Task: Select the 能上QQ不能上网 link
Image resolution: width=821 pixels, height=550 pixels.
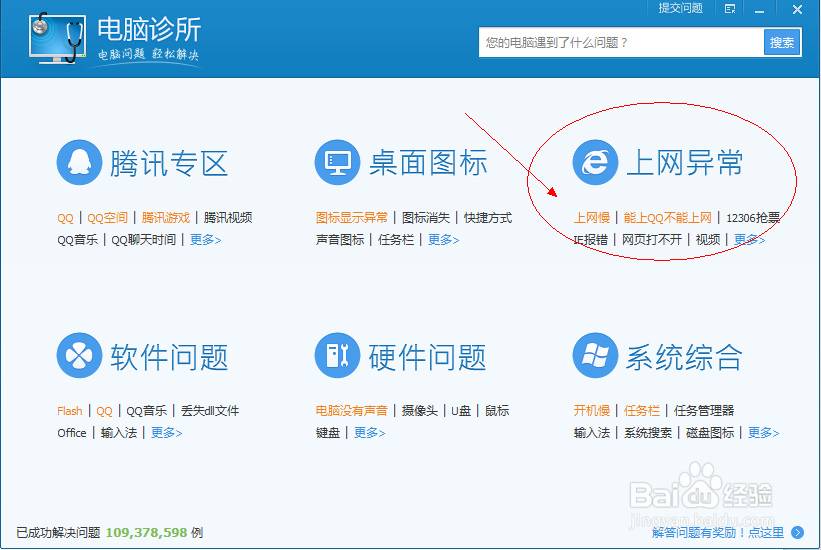Action: click(668, 218)
